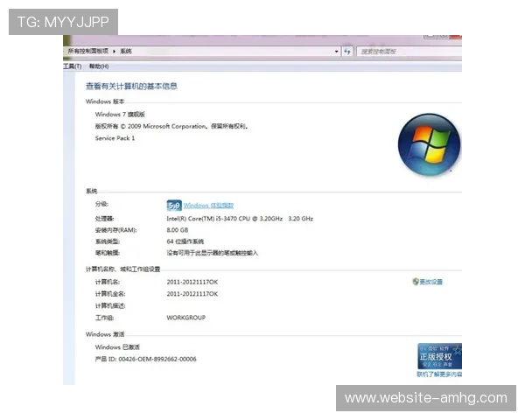Click the 5.9 experience rating badge
This screenshot has width=525, height=420.
coord(174,206)
